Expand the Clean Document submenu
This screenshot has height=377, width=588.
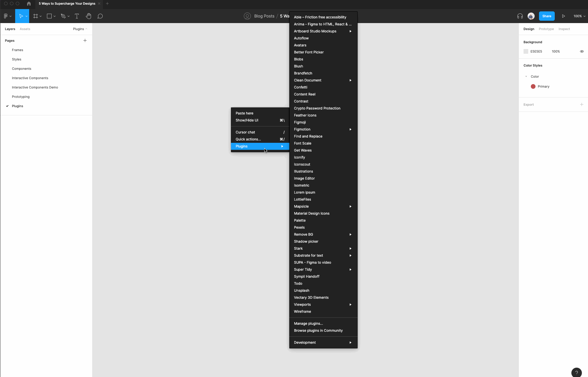pyautogui.click(x=323, y=80)
